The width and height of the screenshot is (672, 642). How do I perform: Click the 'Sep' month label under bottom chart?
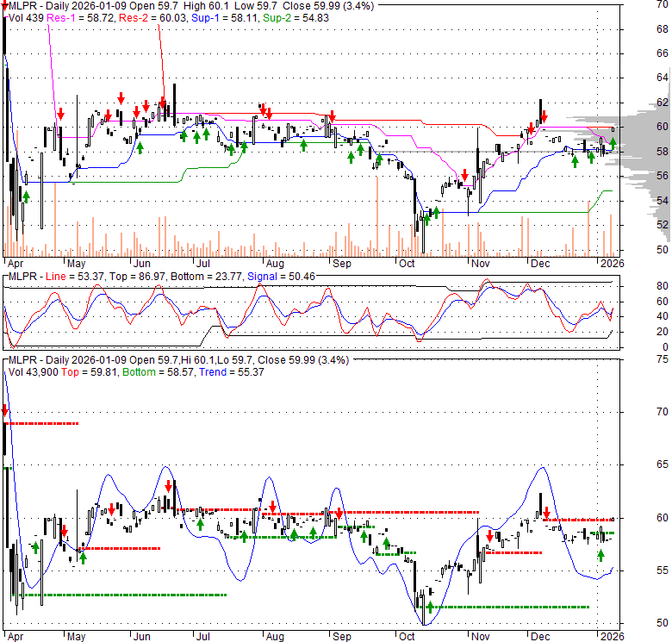(x=342, y=637)
